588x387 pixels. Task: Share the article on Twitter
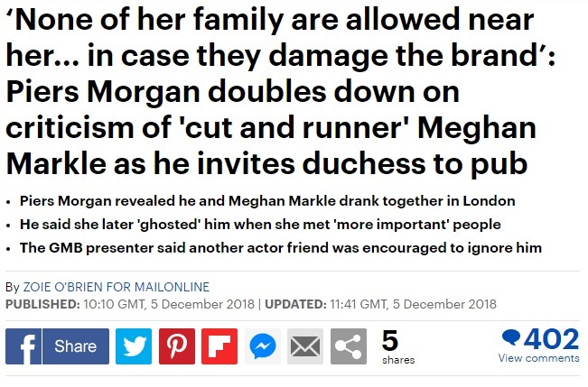coord(134,346)
